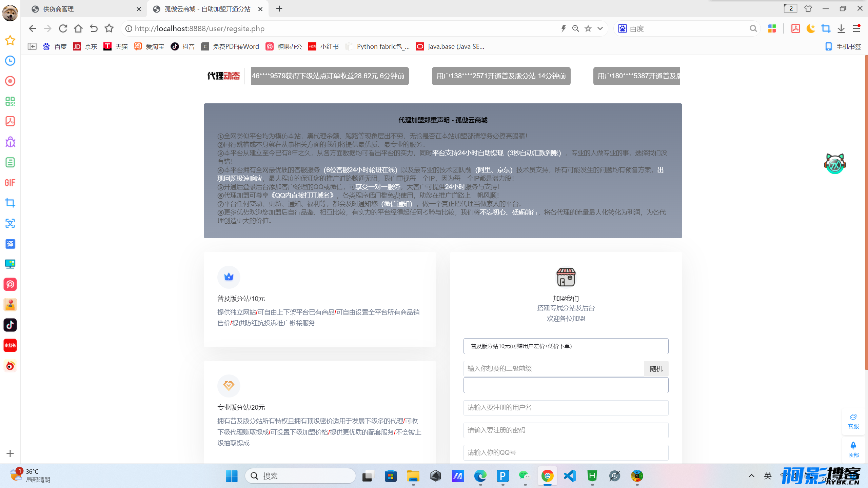Click the second-level prefix input field
The width and height of the screenshot is (868, 488).
[x=554, y=368]
